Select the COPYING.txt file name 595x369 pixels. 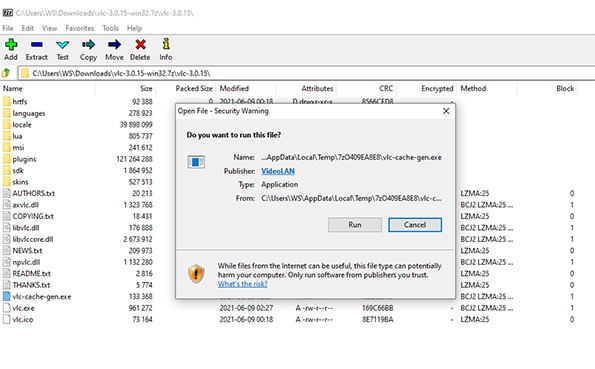[33, 216]
